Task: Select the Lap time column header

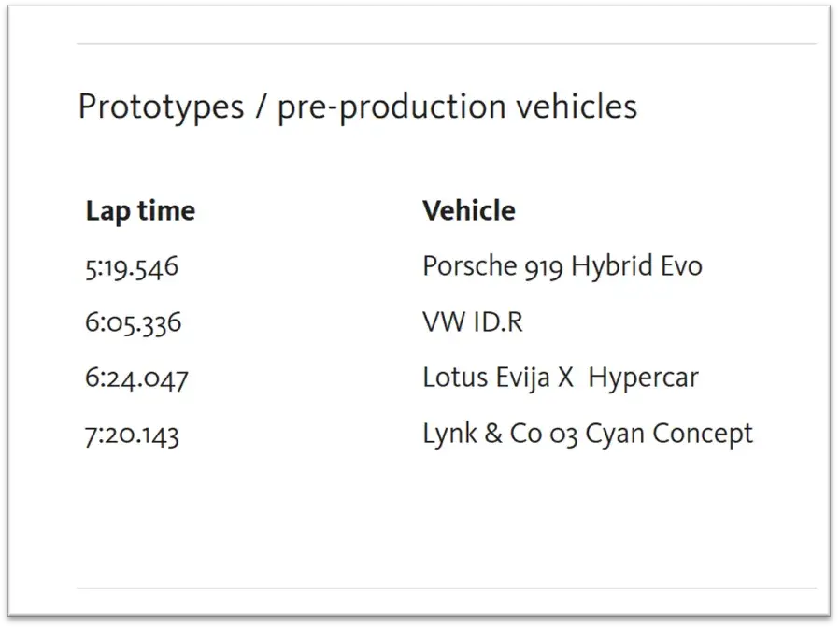Action: pyautogui.click(x=140, y=211)
